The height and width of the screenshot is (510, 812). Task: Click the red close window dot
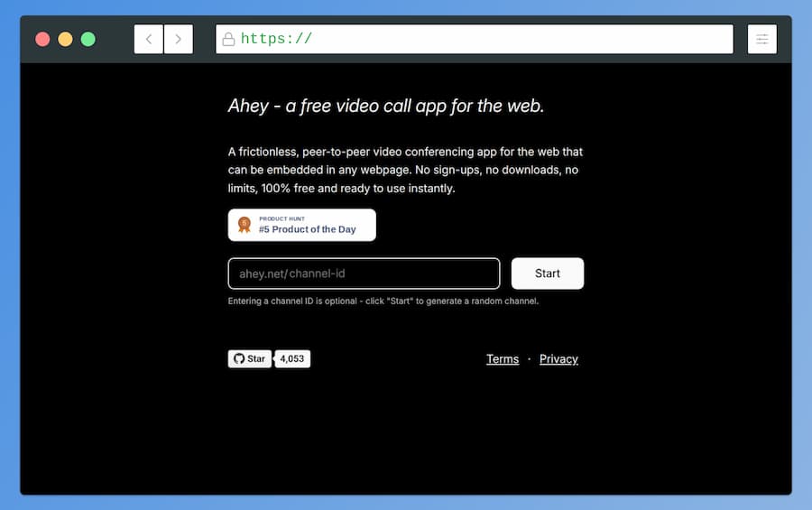point(42,39)
